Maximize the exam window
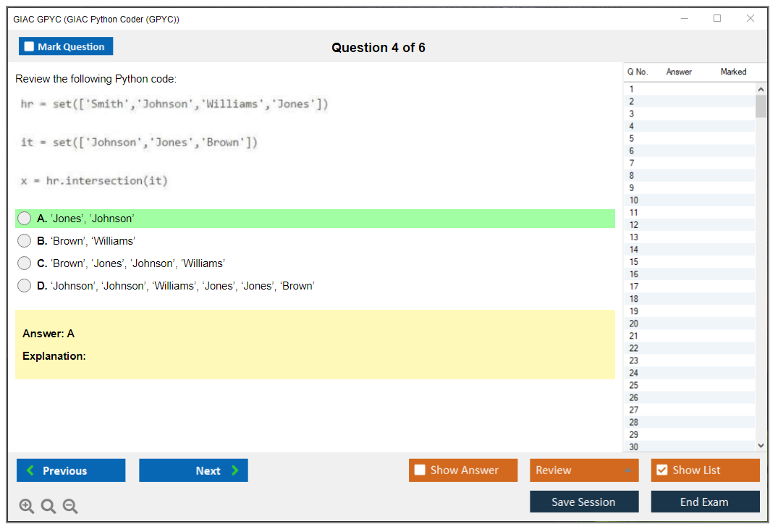The width and height of the screenshot is (778, 532). point(717,19)
